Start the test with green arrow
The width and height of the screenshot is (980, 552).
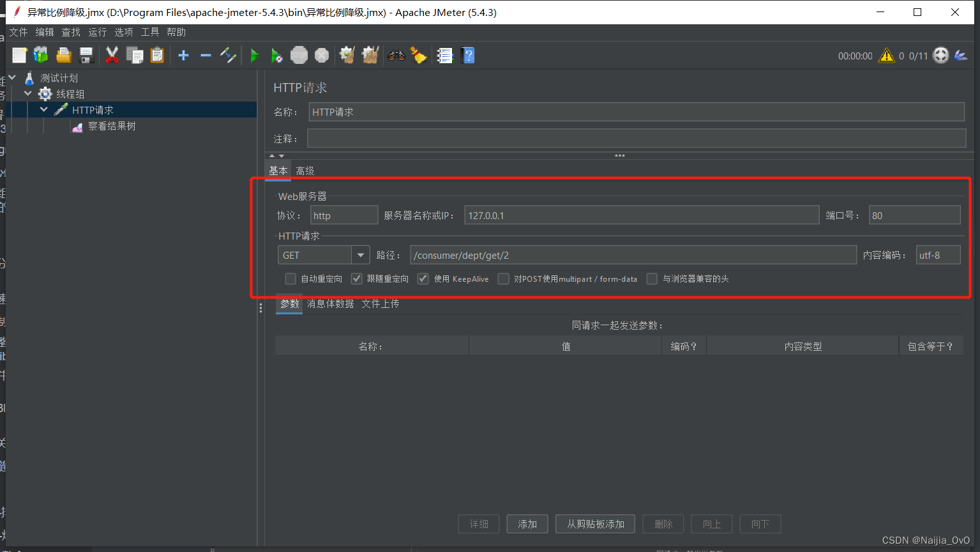pyautogui.click(x=255, y=56)
